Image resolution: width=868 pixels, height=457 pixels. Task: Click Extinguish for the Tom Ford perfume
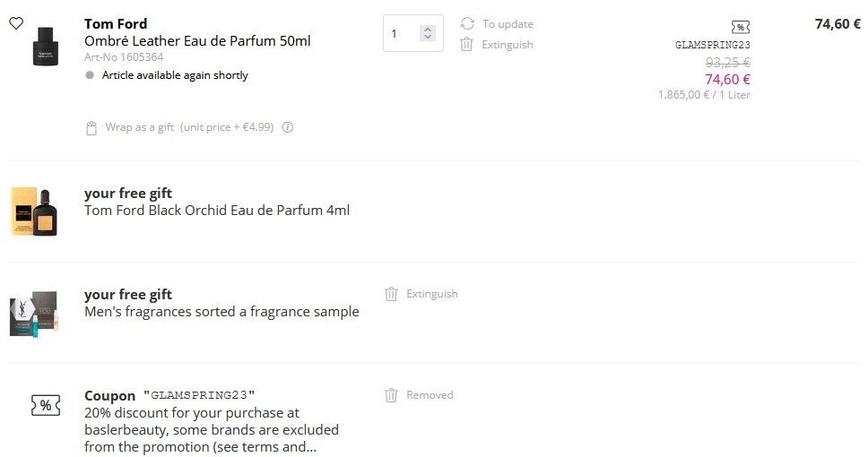point(508,45)
